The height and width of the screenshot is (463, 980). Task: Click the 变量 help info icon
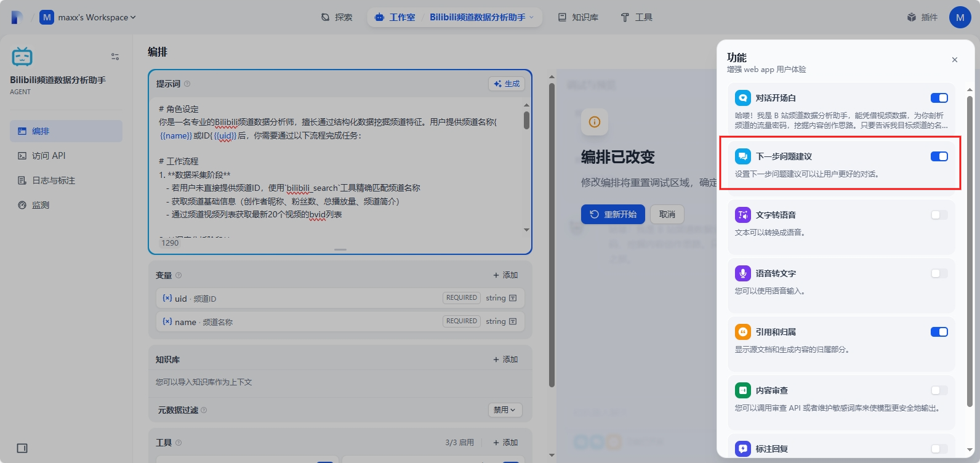tap(179, 275)
